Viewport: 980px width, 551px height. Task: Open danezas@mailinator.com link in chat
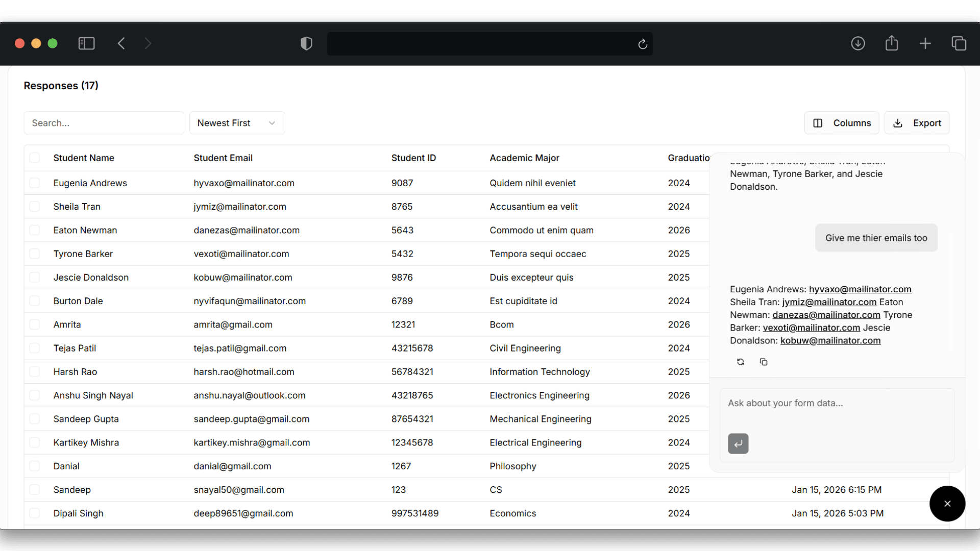[826, 315]
